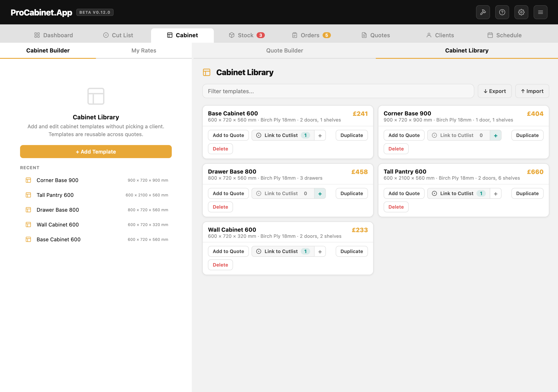The width and height of the screenshot is (558, 392).
Task: Delete the Base Cabinet 600 template
Action: (220, 149)
